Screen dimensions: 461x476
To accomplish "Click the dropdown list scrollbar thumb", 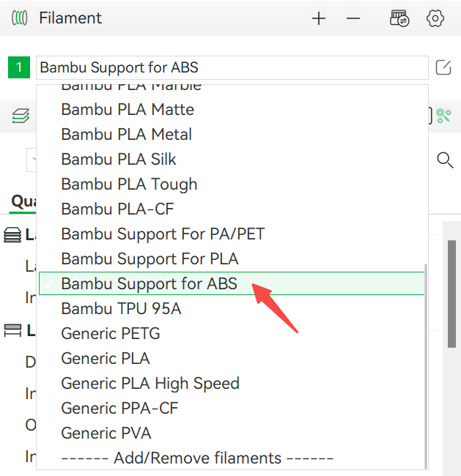I will [x=426, y=366].
